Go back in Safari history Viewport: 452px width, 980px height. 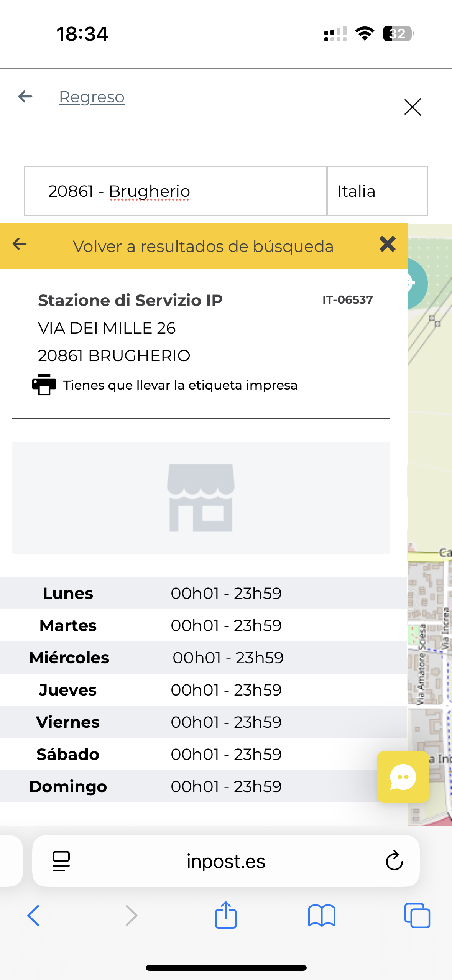pos(33,916)
